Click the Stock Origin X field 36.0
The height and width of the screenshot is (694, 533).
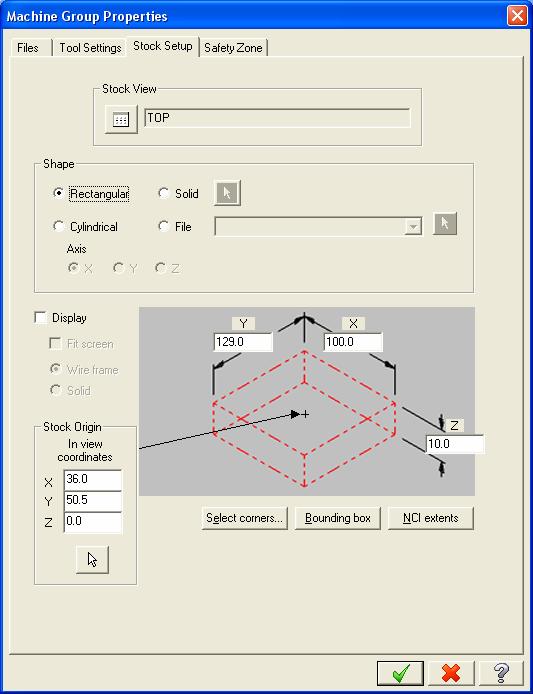tap(93, 480)
